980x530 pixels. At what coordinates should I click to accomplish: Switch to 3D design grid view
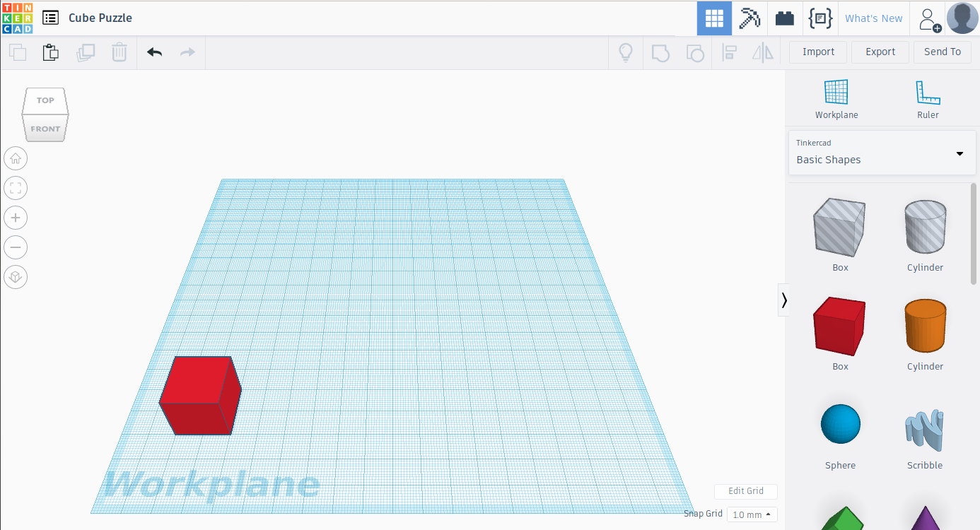(x=715, y=18)
